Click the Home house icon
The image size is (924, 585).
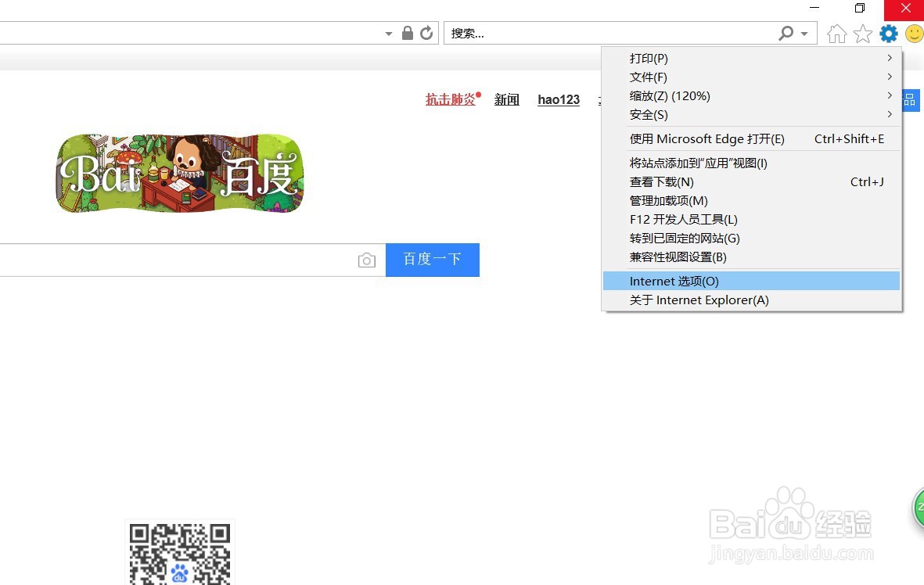pos(837,34)
